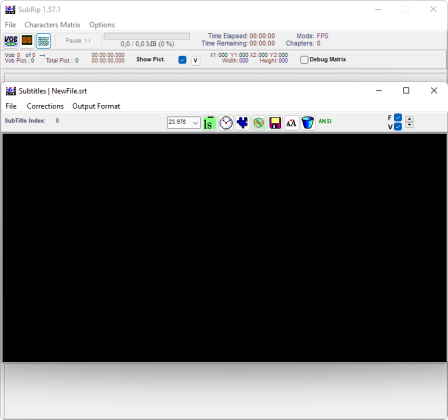Click the show subtitles text window icon
Image resolution: width=448 pixels, height=420 pixels.
43,41
